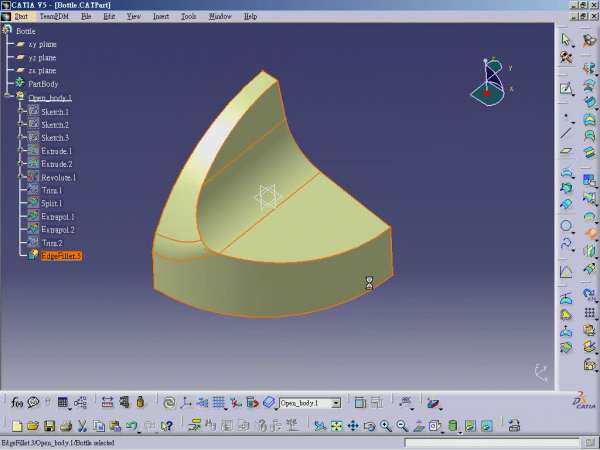Viewport: 600px width, 450px height.
Task: Toggle the grid icon beside axis tools
Action: [x=218, y=402]
